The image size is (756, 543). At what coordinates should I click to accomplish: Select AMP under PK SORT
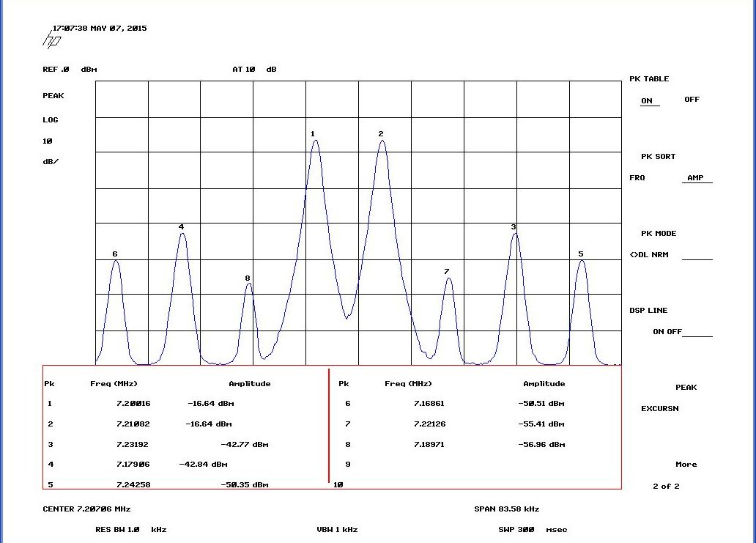click(694, 178)
